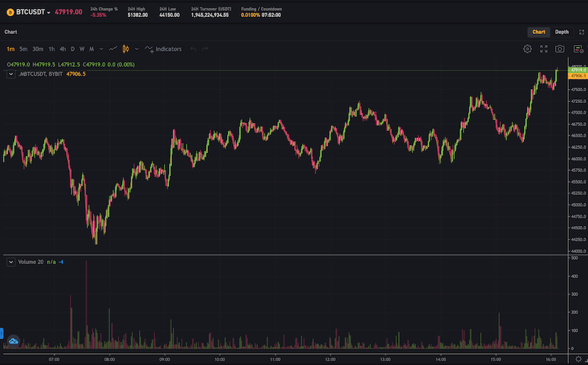Switch to the 1h timeframe

(51, 49)
